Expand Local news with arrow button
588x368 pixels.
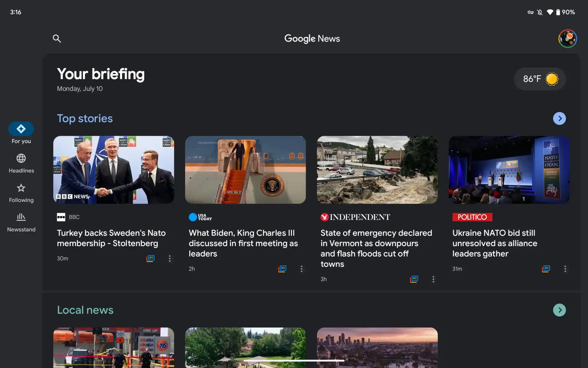point(559,310)
